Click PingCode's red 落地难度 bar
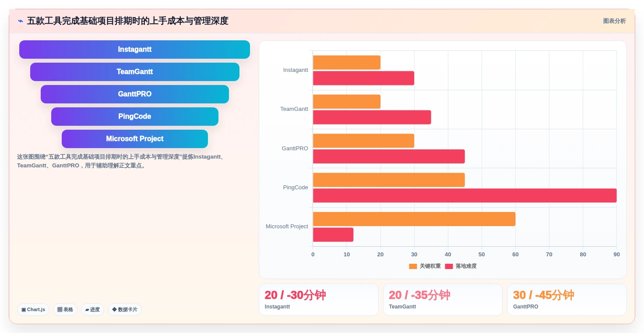The height and width of the screenshot is (333, 644). tap(465, 195)
